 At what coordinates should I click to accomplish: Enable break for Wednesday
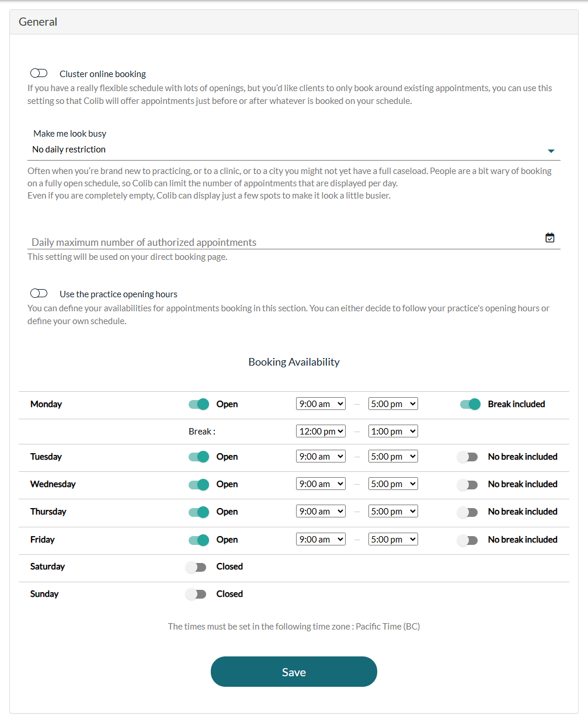coord(467,485)
